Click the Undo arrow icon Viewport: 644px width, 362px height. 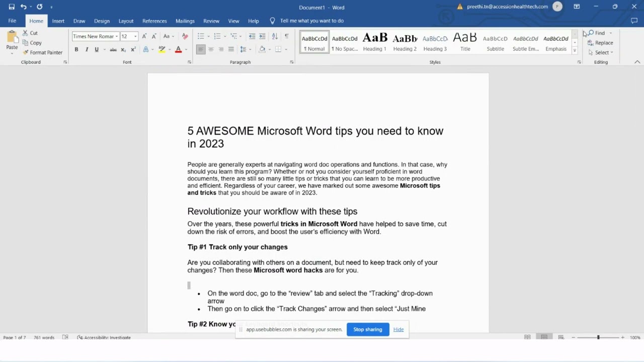point(23,7)
